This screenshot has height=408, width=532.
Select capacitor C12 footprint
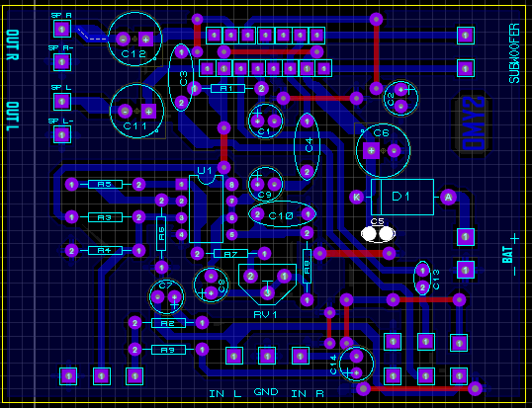pos(134,39)
